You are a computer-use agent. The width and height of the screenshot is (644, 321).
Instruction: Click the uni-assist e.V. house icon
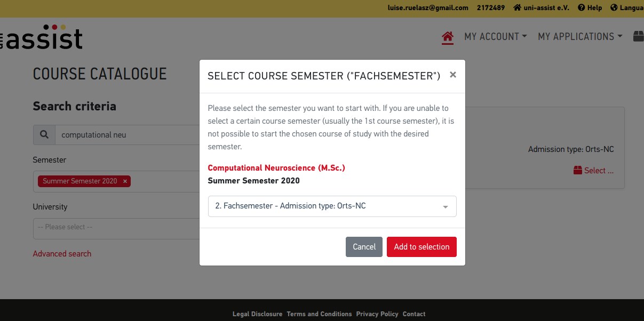tap(517, 8)
